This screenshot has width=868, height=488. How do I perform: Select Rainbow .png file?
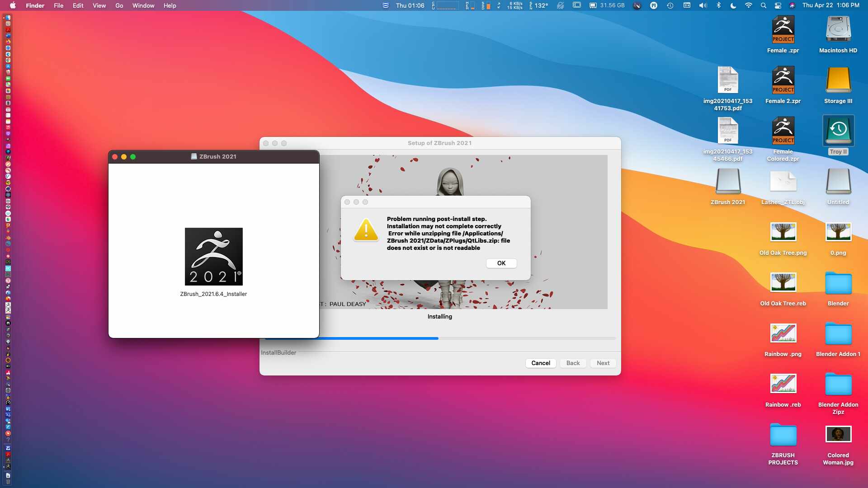783,333
